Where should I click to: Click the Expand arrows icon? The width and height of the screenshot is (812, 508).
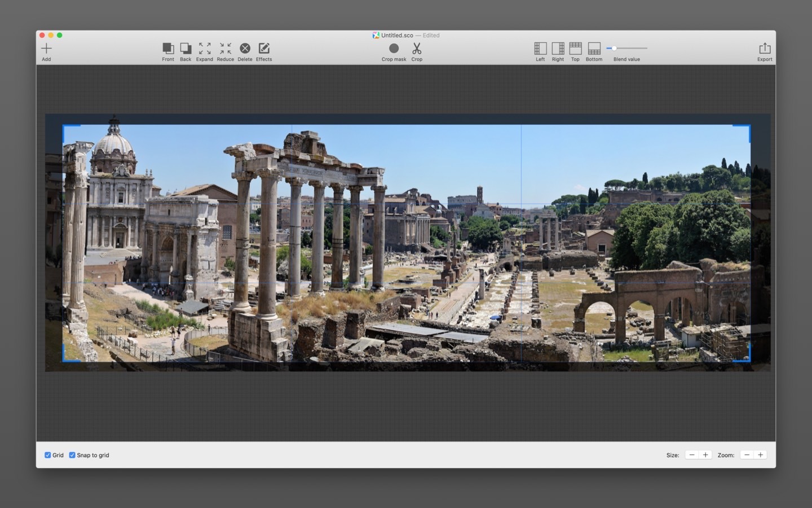205,49
